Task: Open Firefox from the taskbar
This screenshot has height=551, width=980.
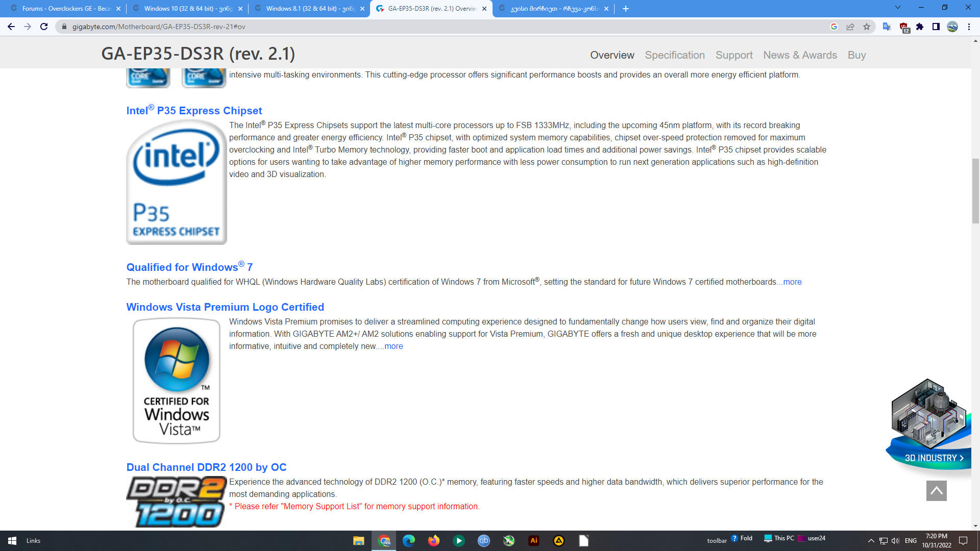Action: (434, 541)
